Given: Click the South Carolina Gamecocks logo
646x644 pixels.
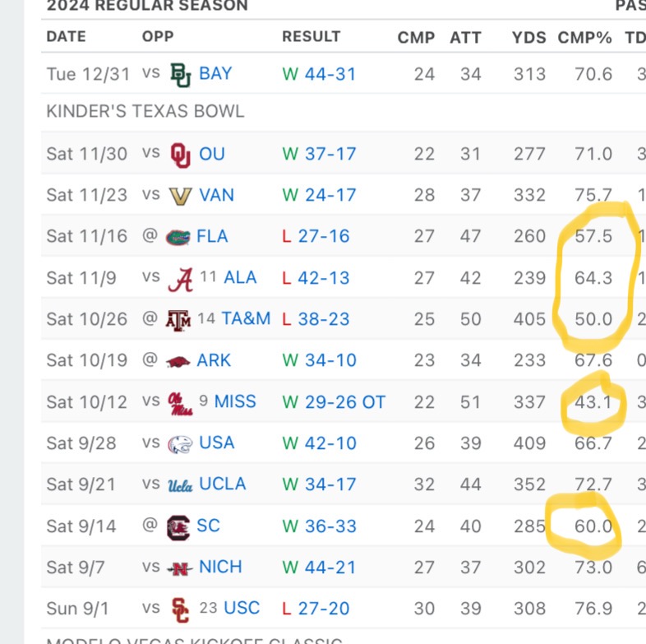Looking at the screenshot, I should (x=178, y=527).
